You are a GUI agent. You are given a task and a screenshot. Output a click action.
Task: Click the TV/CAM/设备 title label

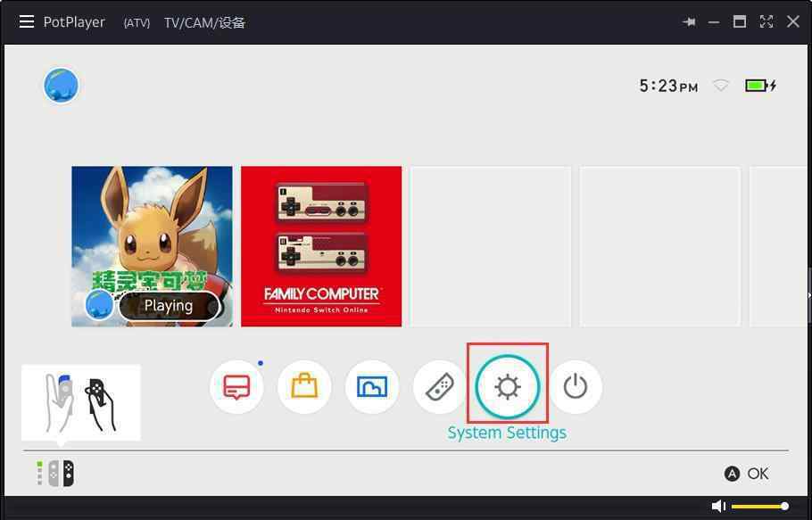pos(204,22)
